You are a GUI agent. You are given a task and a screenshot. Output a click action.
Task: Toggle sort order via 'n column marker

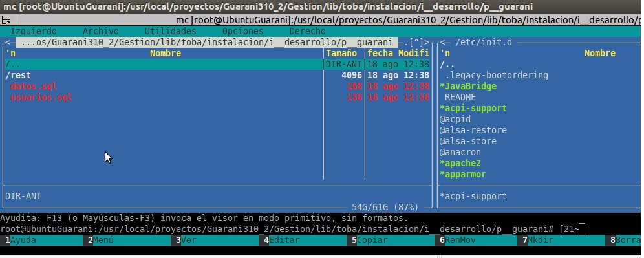tap(10, 54)
